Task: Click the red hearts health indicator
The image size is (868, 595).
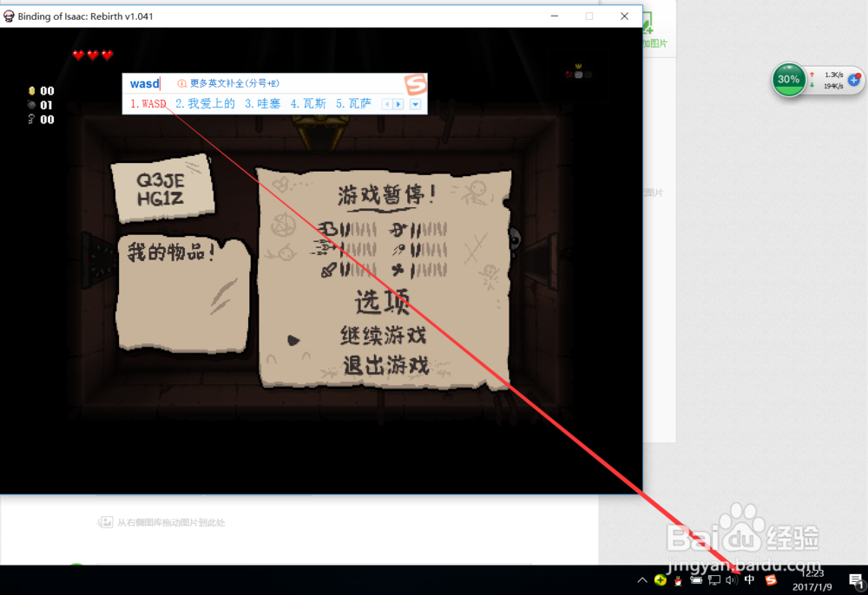Action: coord(93,55)
